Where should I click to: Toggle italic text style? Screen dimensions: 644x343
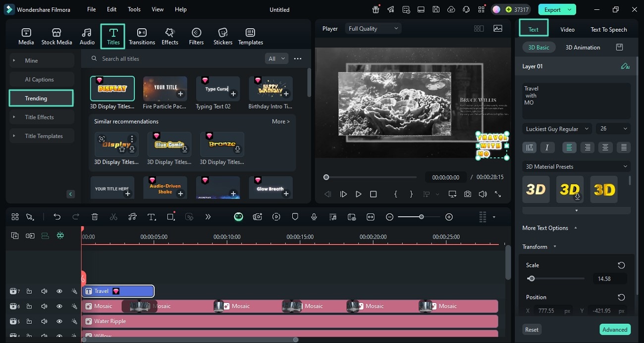[x=547, y=147]
